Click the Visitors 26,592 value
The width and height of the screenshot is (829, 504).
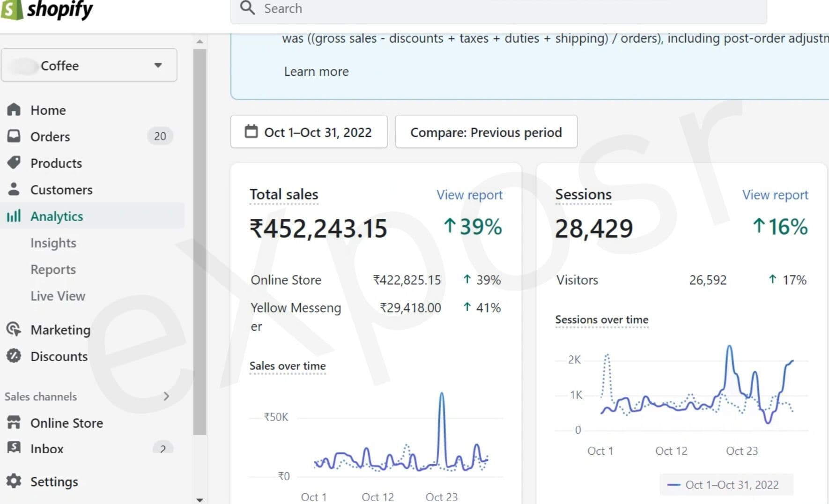(708, 280)
